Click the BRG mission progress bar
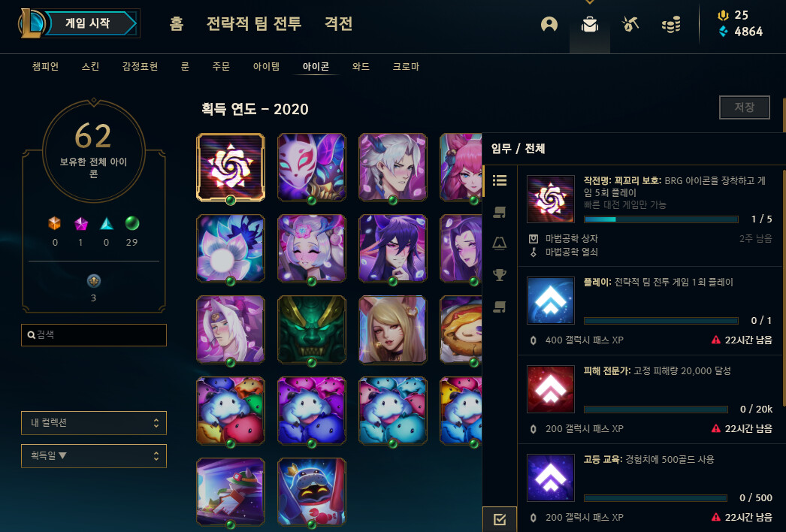This screenshot has width=786, height=532. pyautogui.click(x=661, y=219)
